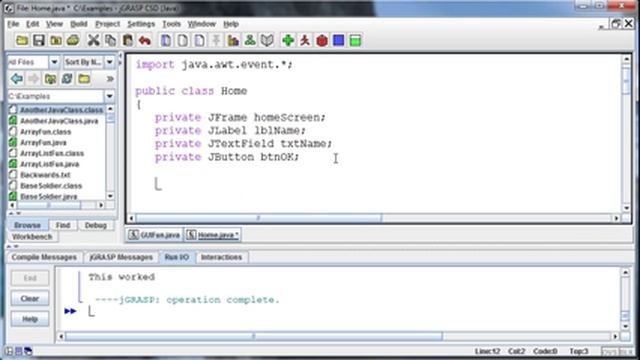Save the file with the floppy icon
The height and width of the screenshot is (360, 640).
tap(39, 40)
